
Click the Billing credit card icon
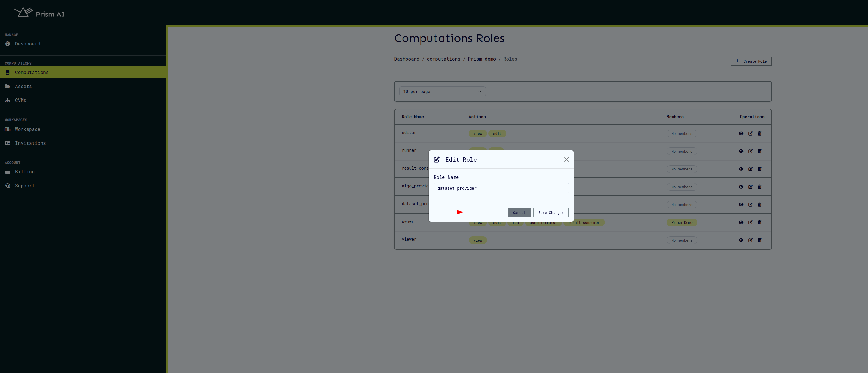click(x=8, y=172)
